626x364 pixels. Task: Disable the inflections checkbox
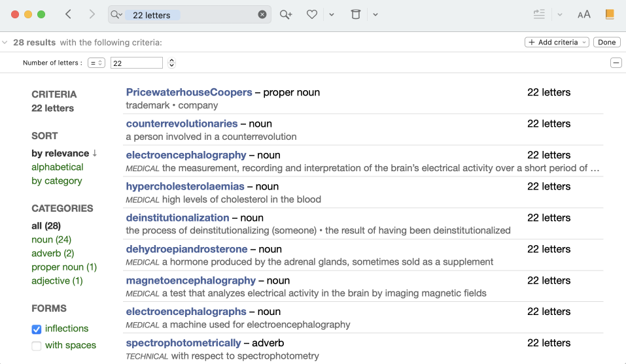tap(37, 329)
